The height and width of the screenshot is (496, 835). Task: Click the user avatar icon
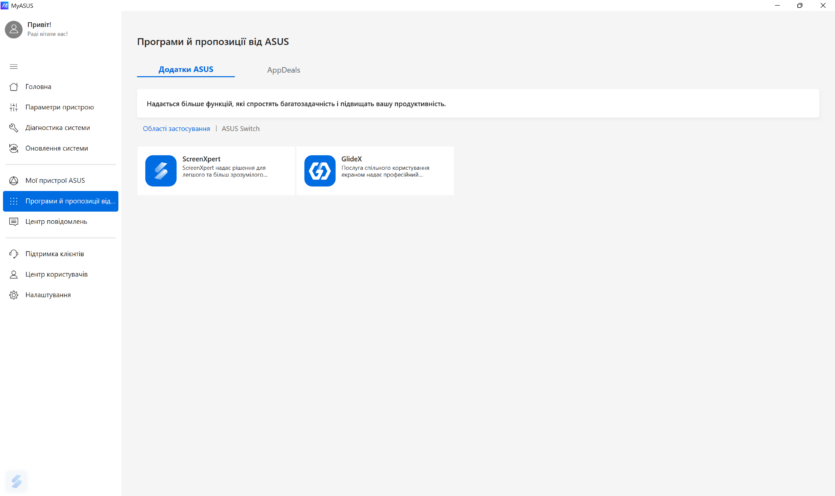point(13,29)
